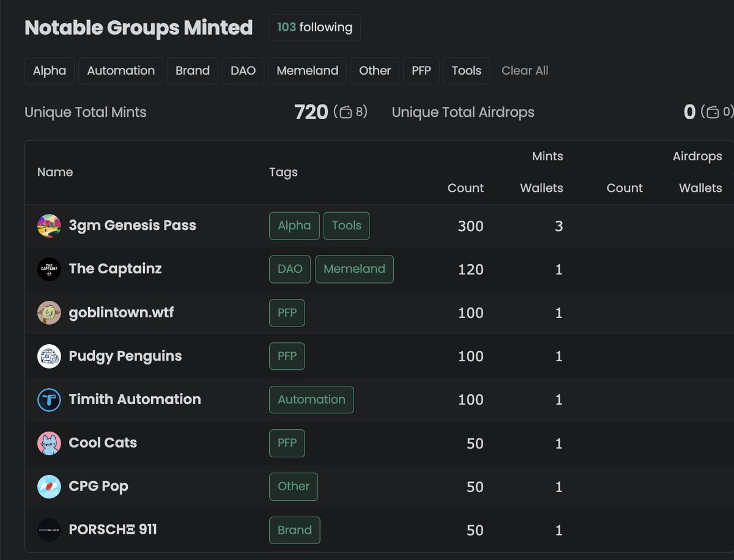
Task: Select the Cool Cats blue cat avatar
Action: [49, 443]
